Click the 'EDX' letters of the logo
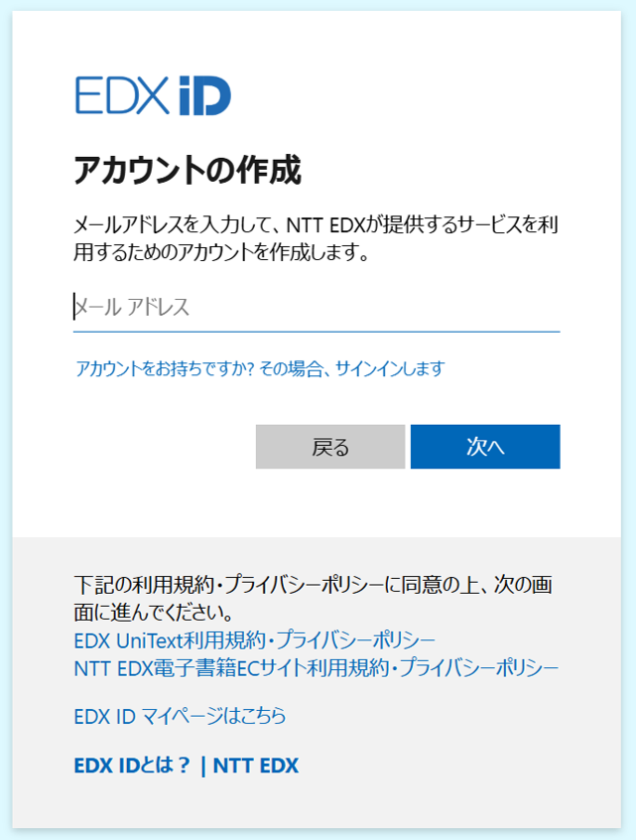 pos(122,96)
